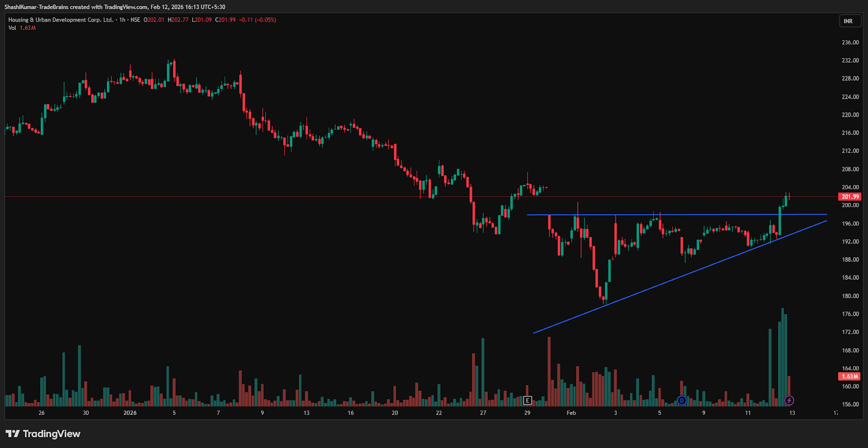Select the horizontal blue resistance trend line
868x448 pixels.
pos(678,215)
